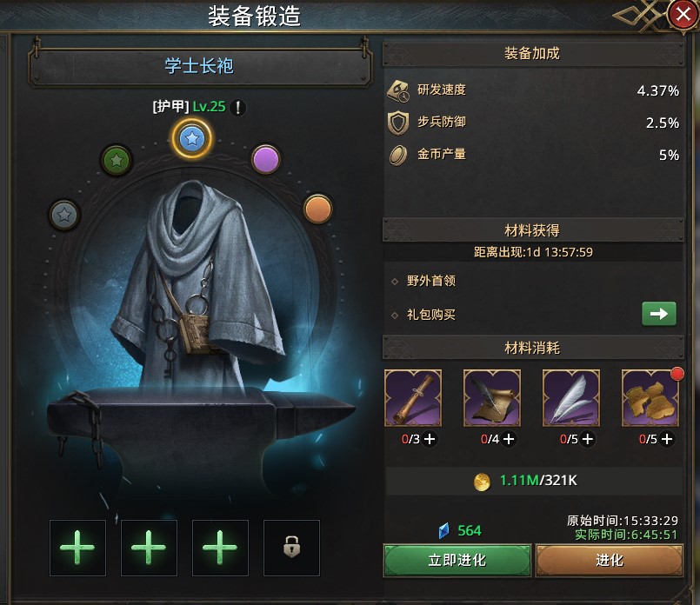
Task: Click the torn map pieces material icon
Action: 650,398
